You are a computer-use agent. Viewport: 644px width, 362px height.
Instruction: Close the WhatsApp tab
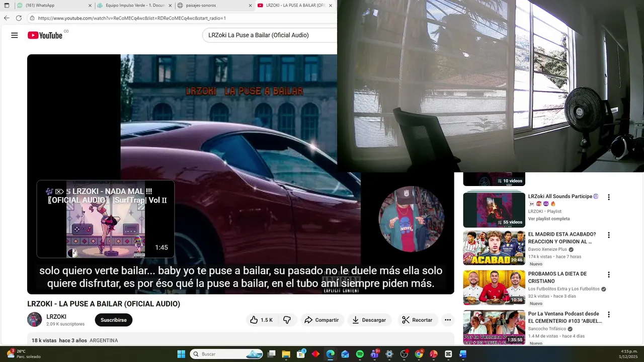pos(90,6)
